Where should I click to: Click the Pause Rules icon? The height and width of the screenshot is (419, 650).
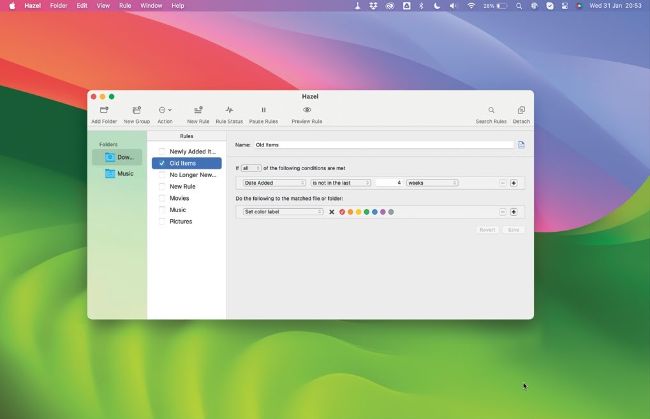pos(263,110)
